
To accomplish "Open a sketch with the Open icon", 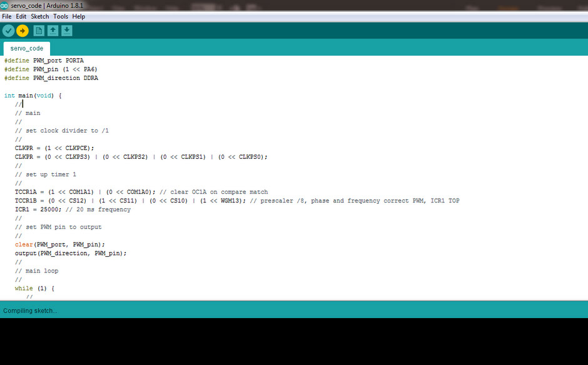I will 53,31.
